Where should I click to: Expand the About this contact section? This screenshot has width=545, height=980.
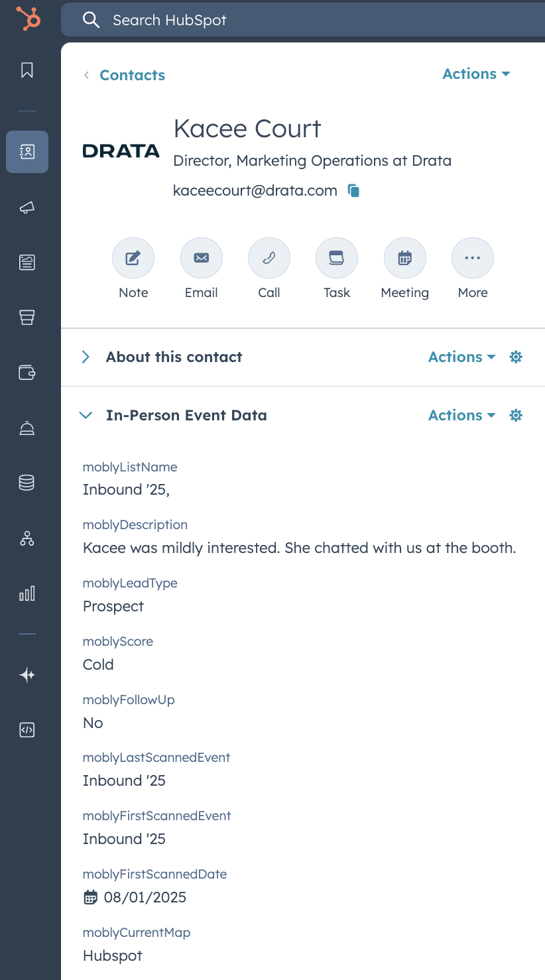coord(86,357)
